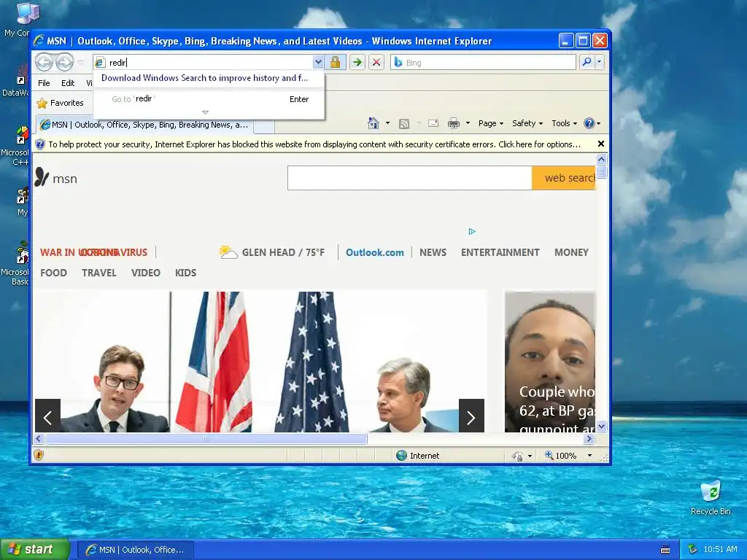Open the search provider dropdown arrow

click(600, 62)
